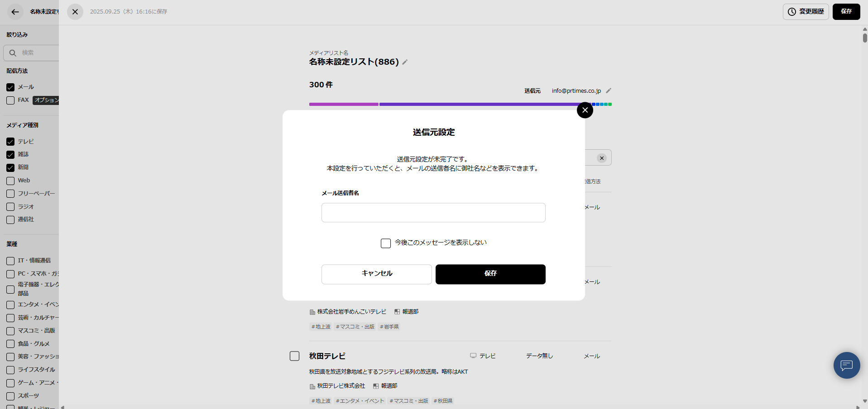Close the 送信元設定 dialog
The height and width of the screenshot is (409, 868).
(x=585, y=110)
